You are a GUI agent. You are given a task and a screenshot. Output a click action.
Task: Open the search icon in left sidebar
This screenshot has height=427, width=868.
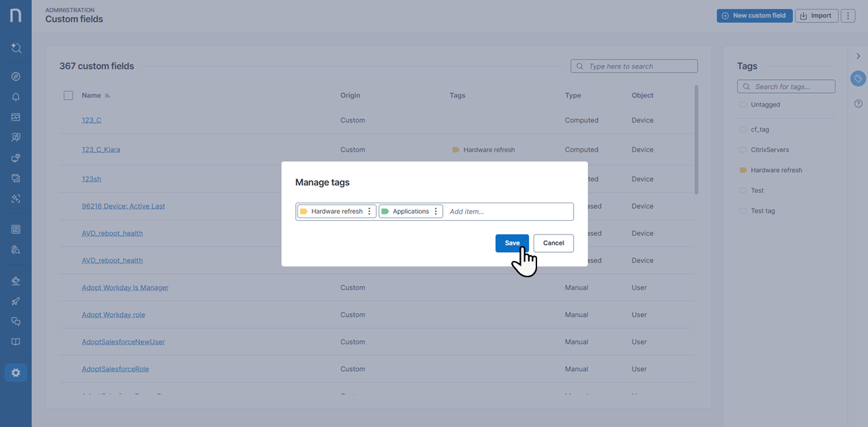pyautogui.click(x=16, y=48)
